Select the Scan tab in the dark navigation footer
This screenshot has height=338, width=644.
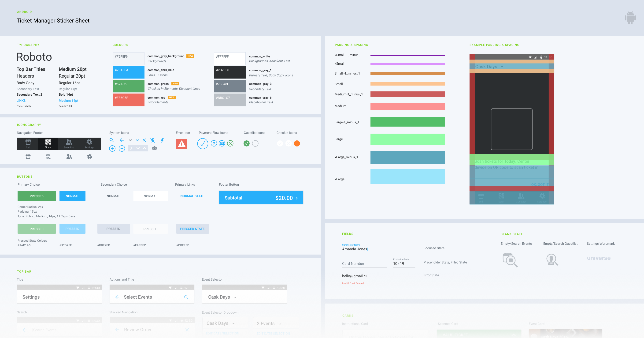(x=48, y=144)
